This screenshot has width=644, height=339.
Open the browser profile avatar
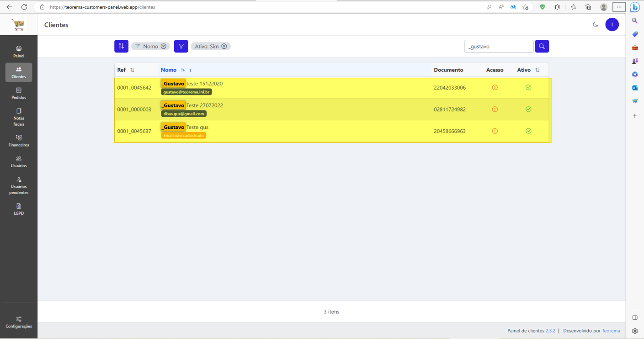(604, 7)
